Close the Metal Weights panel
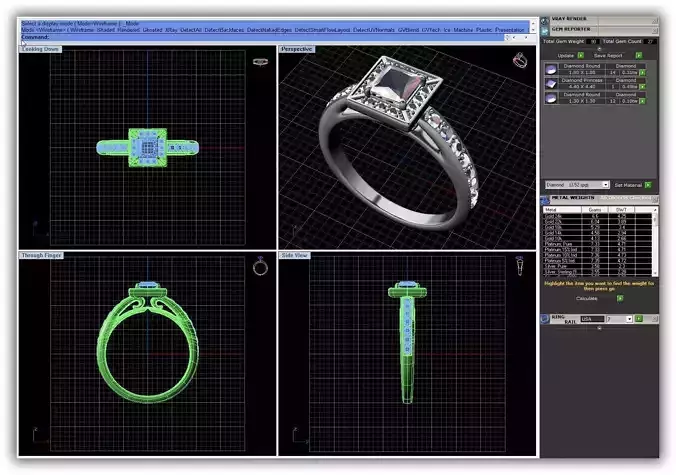The image size is (676, 475). (x=655, y=199)
